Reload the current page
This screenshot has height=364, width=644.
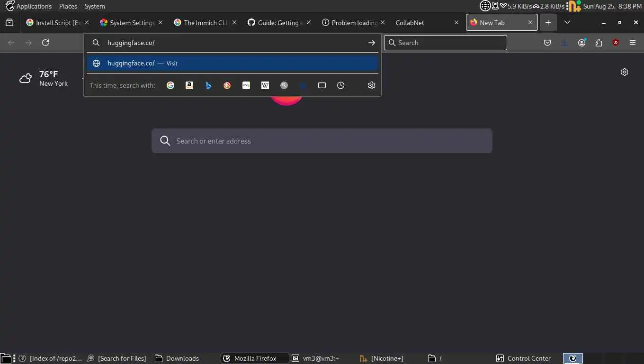point(45,43)
